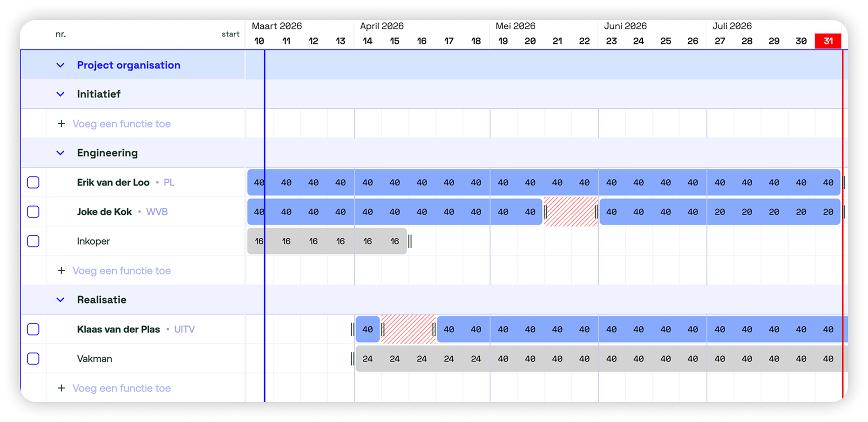Click plus icon under Initiatief section
Viewport: 868px width, 422px height.
click(61, 123)
